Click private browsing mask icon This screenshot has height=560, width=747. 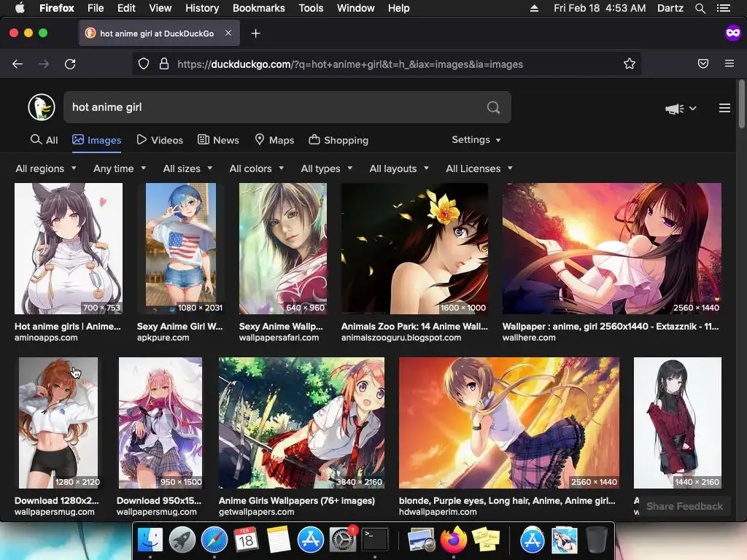click(x=732, y=33)
